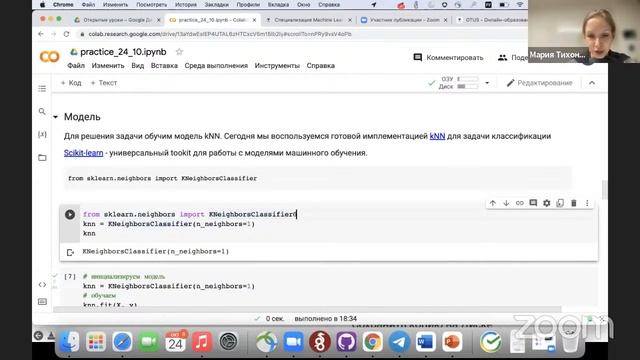Click the RAM usage bar indicator
Viewport: 640px width, 360px height.
tap(467, 79)
